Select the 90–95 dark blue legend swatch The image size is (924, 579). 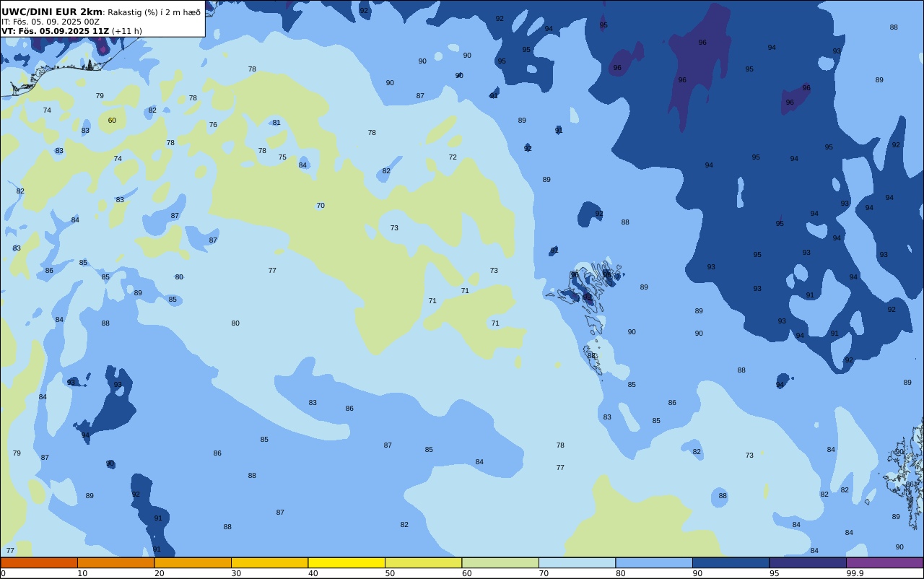[731, 562]
